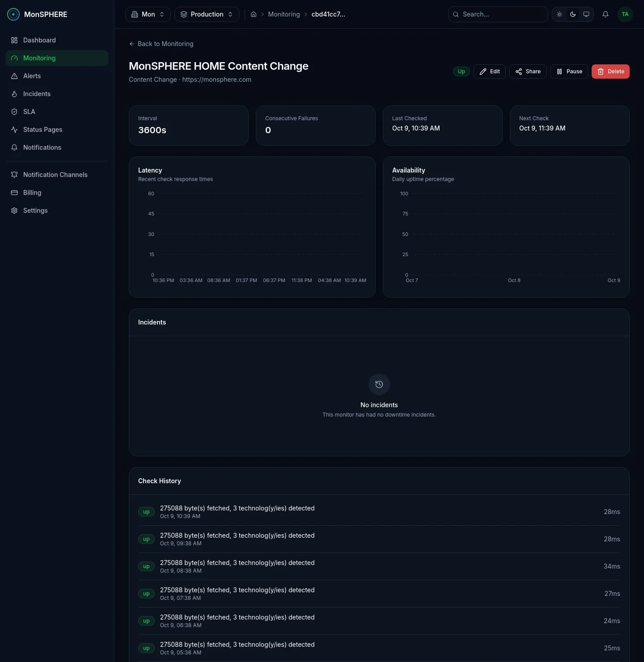
Task: Go back to Monitoring via the back link
Action: click(x=161, y=44)
